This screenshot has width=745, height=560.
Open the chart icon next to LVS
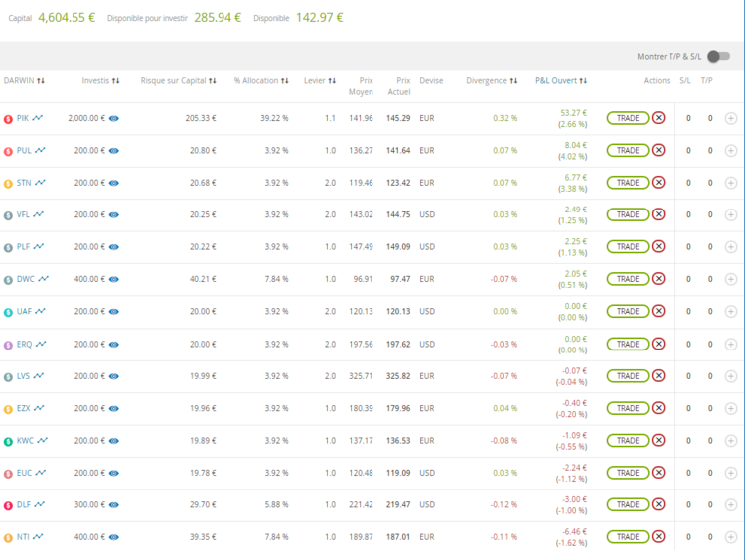38,376
